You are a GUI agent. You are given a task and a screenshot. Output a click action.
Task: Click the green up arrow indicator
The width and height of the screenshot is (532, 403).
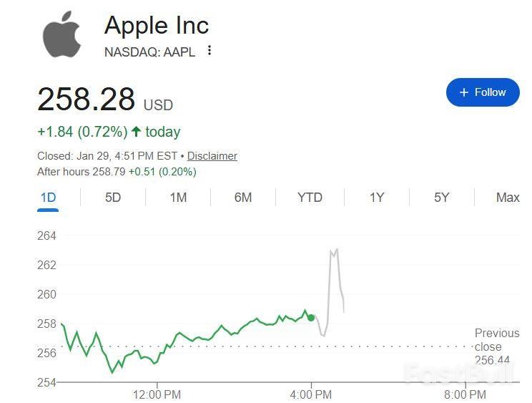tap(136, 132)
